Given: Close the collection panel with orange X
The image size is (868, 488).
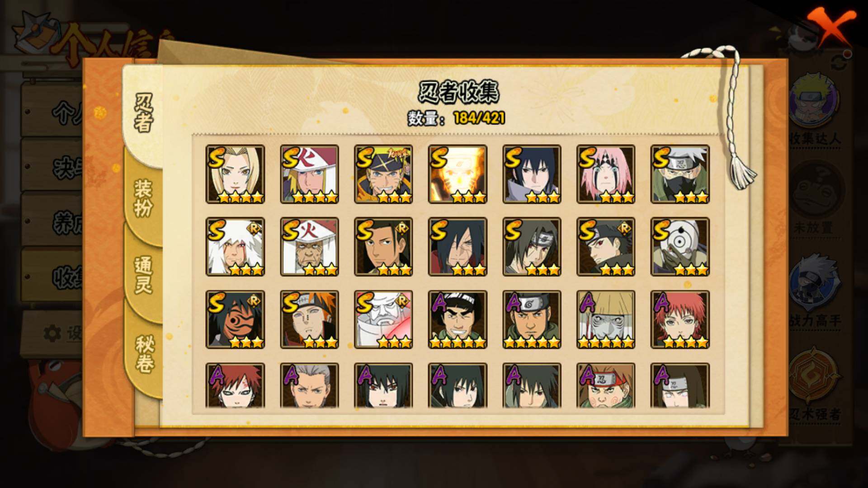Looking at the screenshot, I should (830, 27).
